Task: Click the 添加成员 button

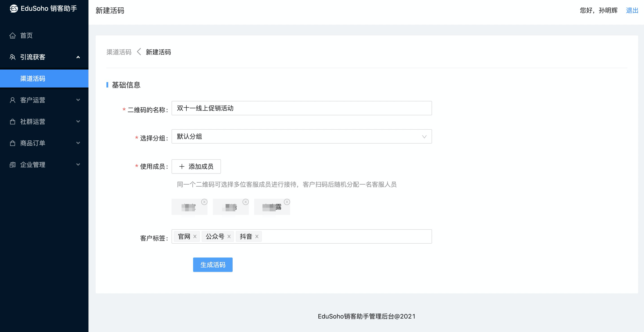Action: coord(196,166)
